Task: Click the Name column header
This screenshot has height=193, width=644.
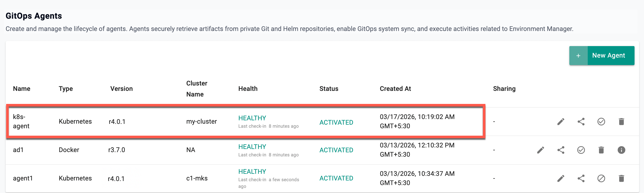Action: pos(22,89)
